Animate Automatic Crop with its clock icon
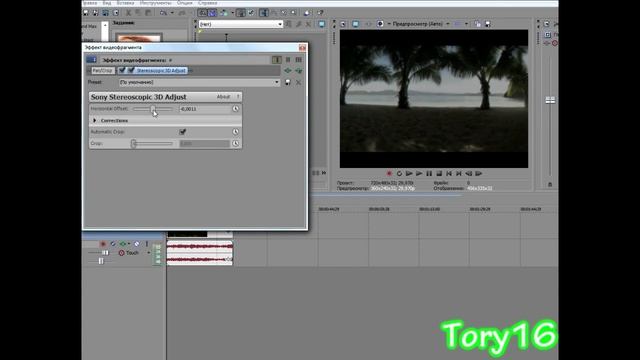The height and width of the screenshot is (360, 640). pyautogui.click(x=236, y=132)
